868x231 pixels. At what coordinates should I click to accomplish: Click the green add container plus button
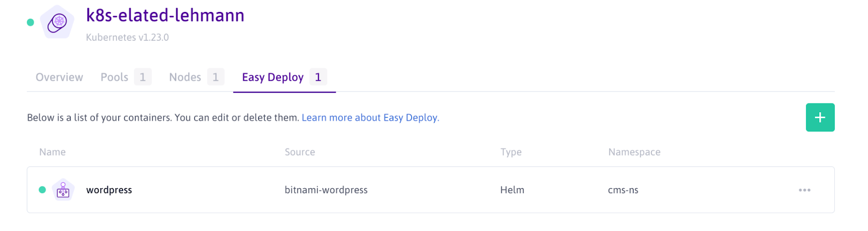[820, 117]
